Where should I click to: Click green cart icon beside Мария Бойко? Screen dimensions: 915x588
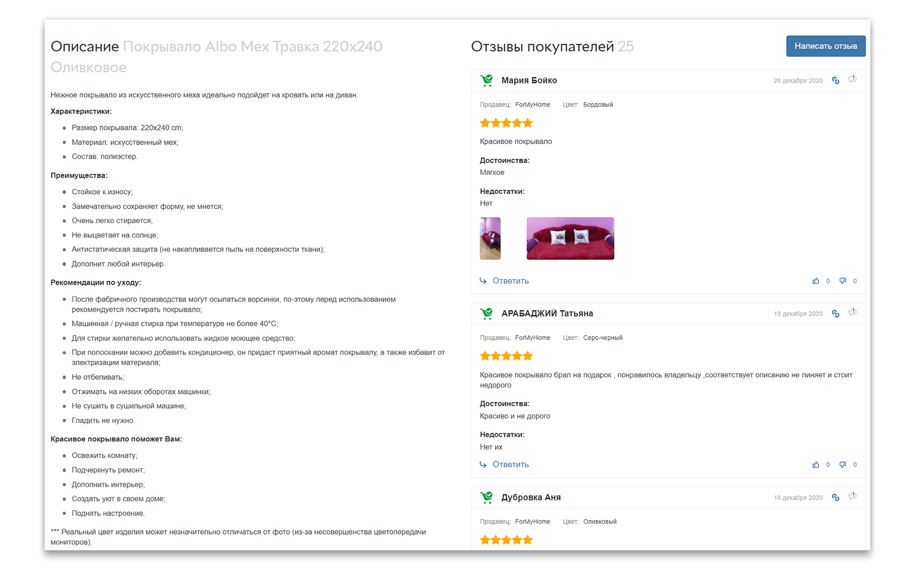click(x=486, y=80)
